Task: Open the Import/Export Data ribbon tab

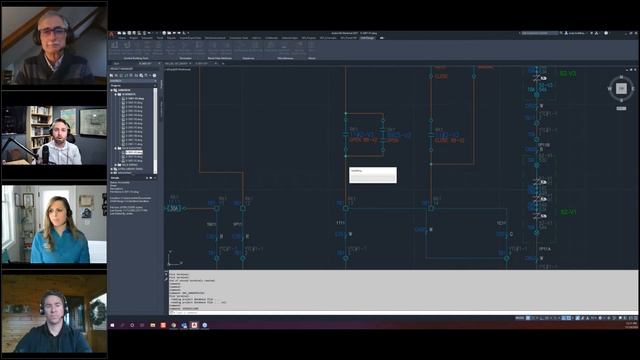Action: [x=191, y=38]
